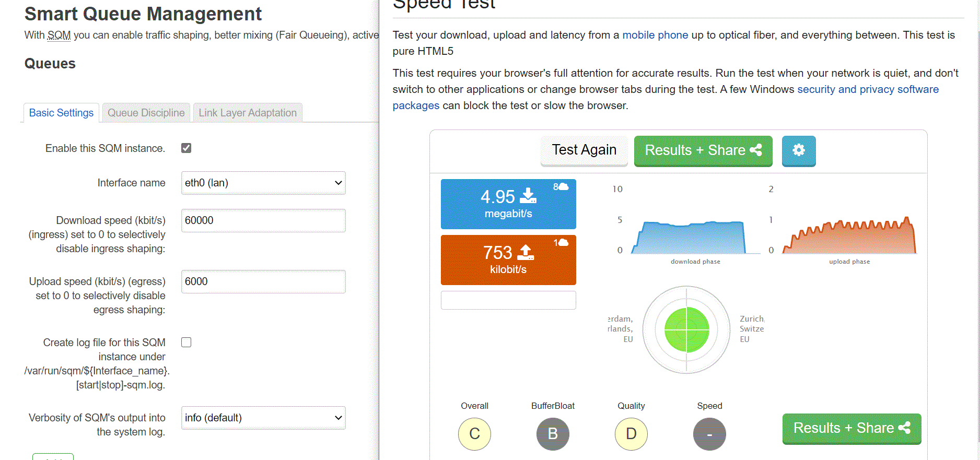The width and height of the screenshot is (980, 460).
Task: Click the Quality grade D badge
Action: 631,434
